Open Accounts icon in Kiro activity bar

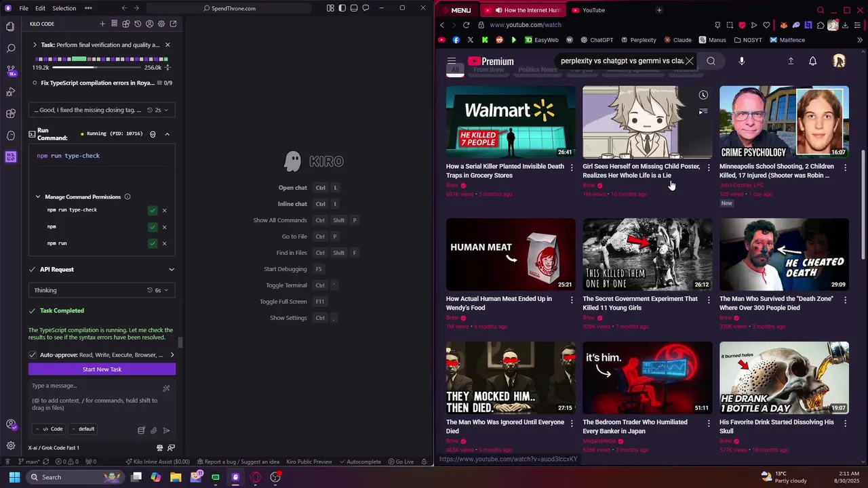tap(10, 424)
